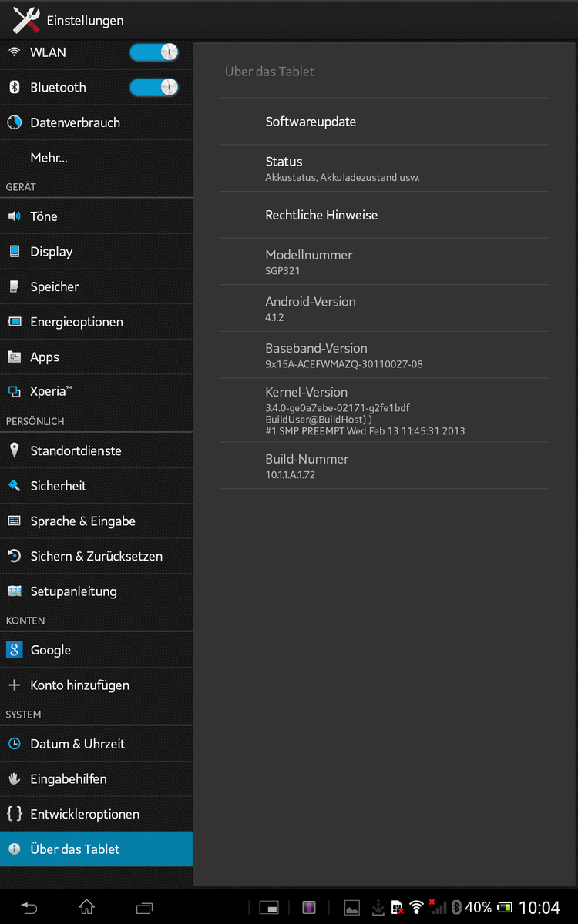Tap the Google account icon
This screenshot has width=578, height=924.
point(14,650)
